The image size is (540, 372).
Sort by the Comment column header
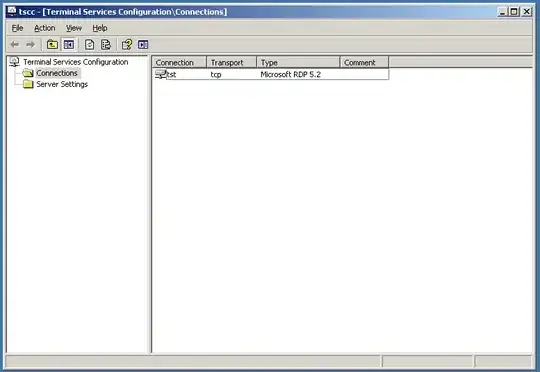(364, 62)
